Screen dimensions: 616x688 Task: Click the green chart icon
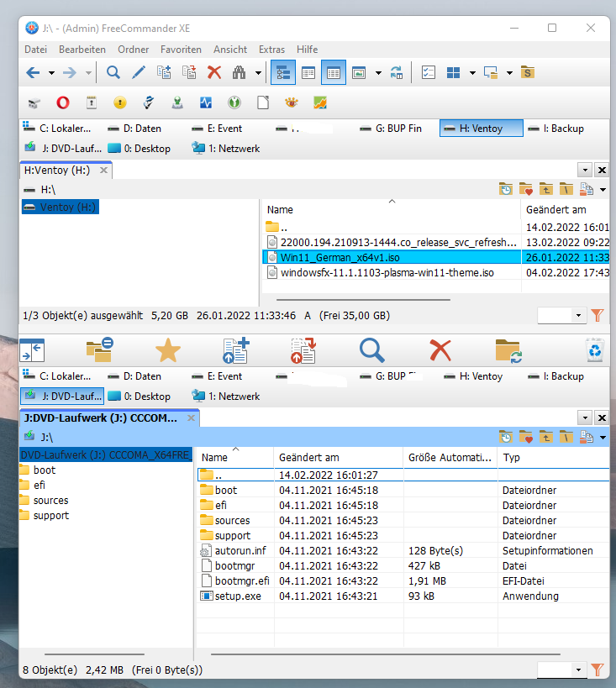click(x=320, y=102)
